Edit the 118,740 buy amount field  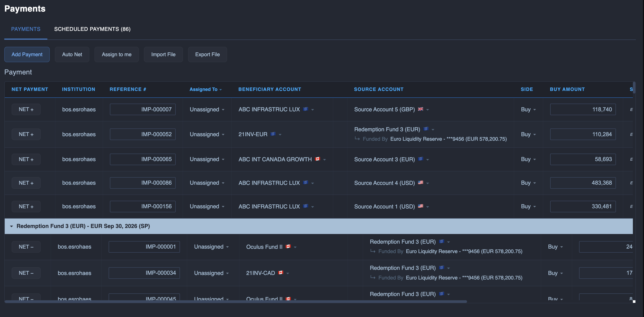(583, 109)
